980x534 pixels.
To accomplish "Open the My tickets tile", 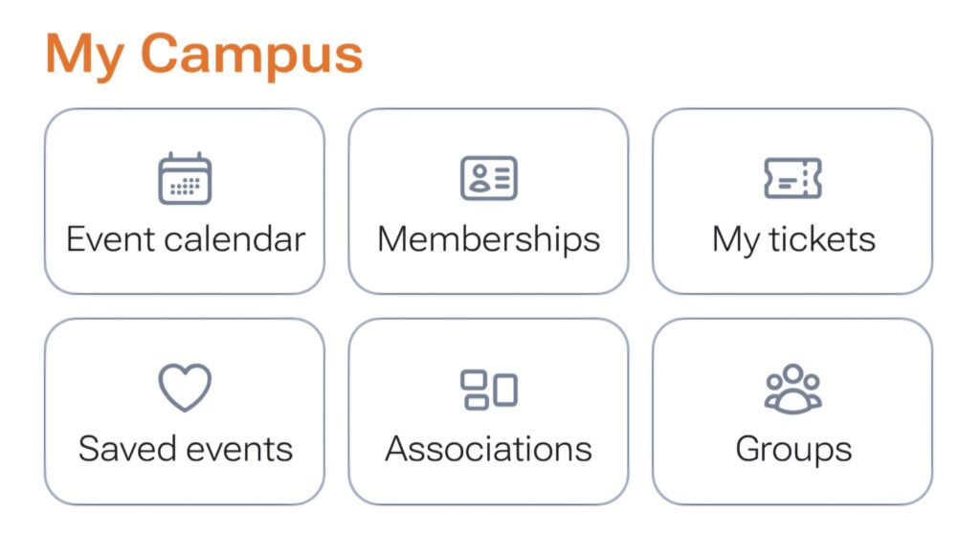I will click(x=792, y=201).
